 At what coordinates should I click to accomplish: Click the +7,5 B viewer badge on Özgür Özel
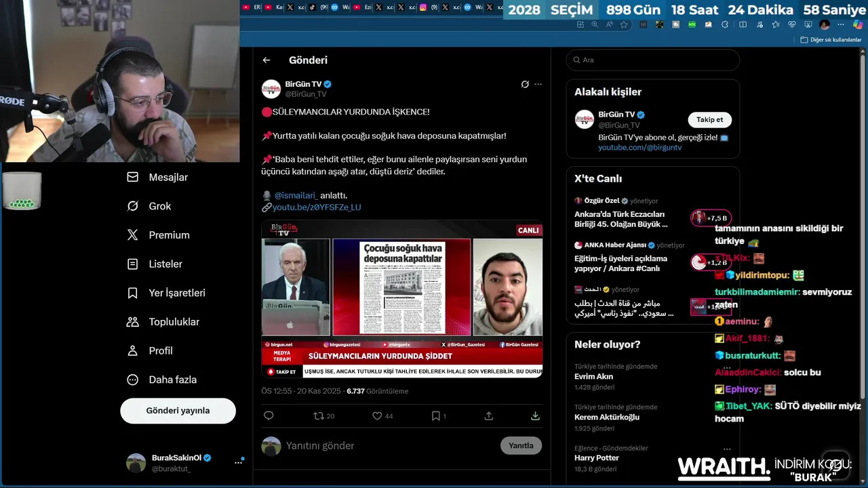click(x=711, y=218)
